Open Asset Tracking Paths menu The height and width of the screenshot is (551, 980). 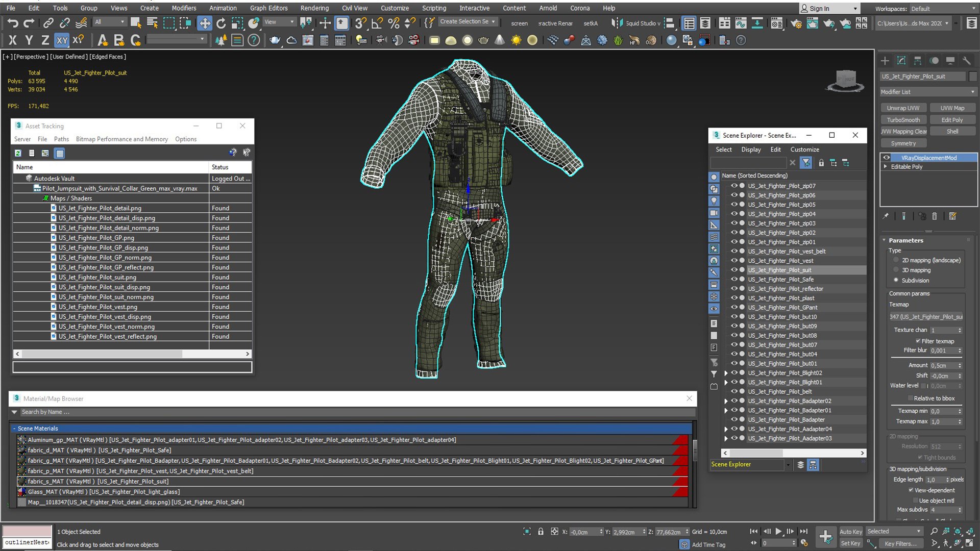coord(61,139)
